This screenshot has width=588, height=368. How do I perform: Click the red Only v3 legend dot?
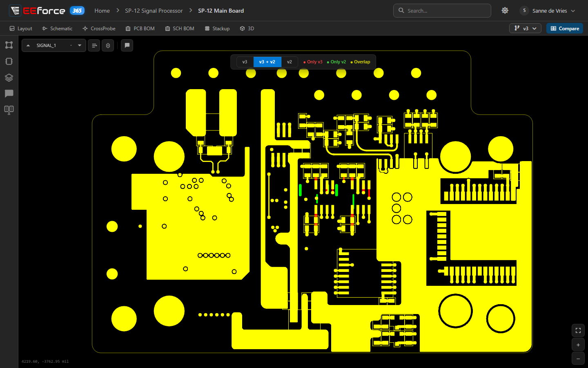pos(305,62)
